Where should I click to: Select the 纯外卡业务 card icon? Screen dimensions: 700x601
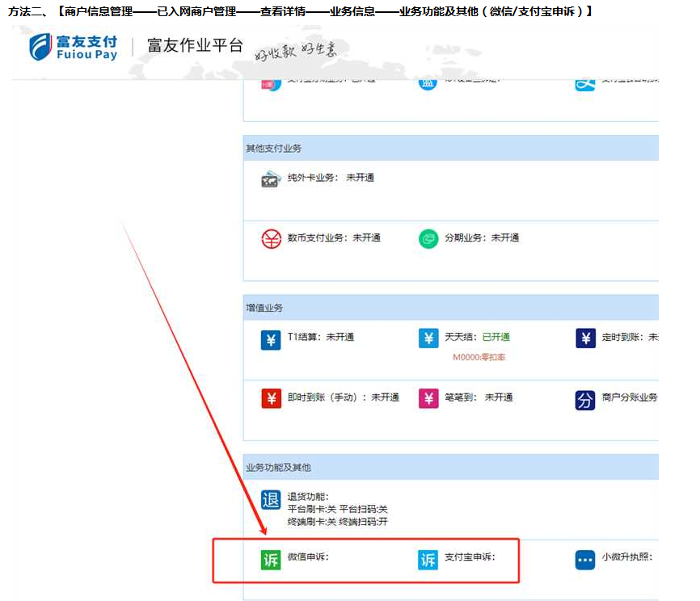point(271,179)
